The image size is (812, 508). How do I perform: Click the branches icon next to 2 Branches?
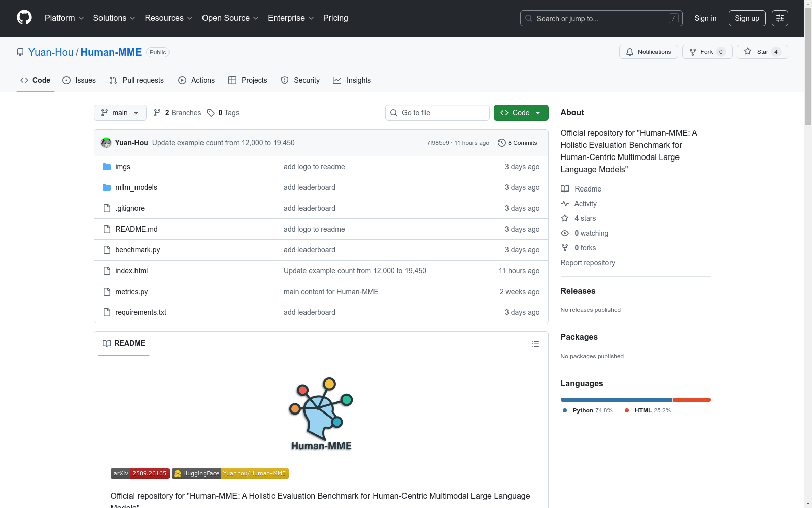(x=157, y=113)
